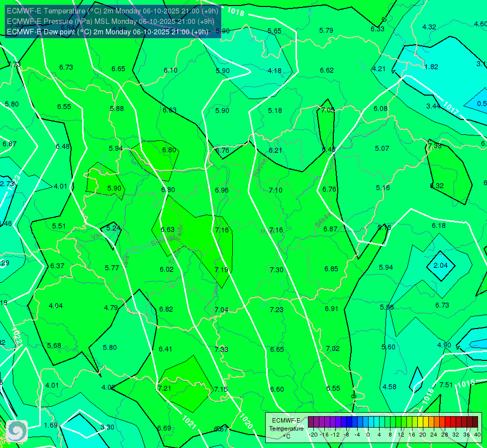
Task: Click the 3.44 temperature value
Action: click(433, 107)
